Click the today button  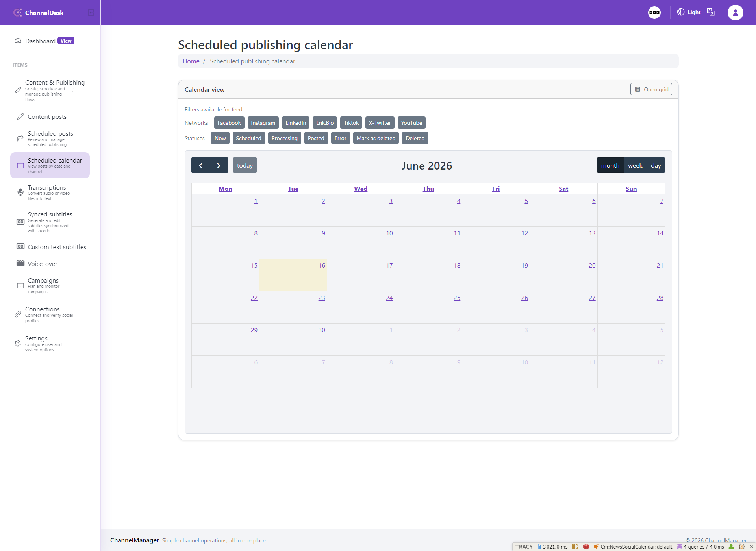[x=245, y=165]
